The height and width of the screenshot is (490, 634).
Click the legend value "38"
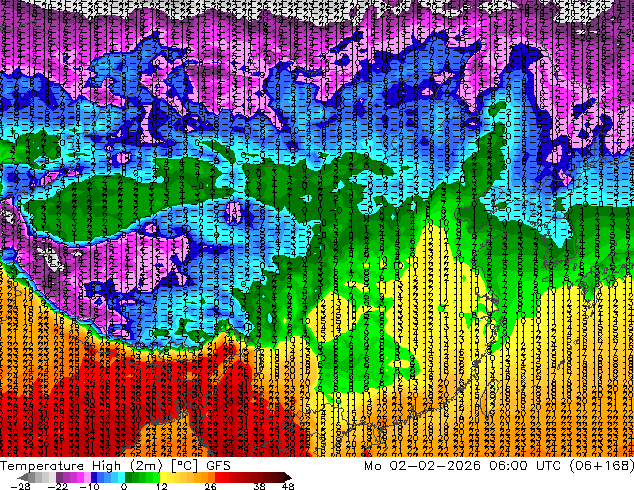tap(259, 486)
